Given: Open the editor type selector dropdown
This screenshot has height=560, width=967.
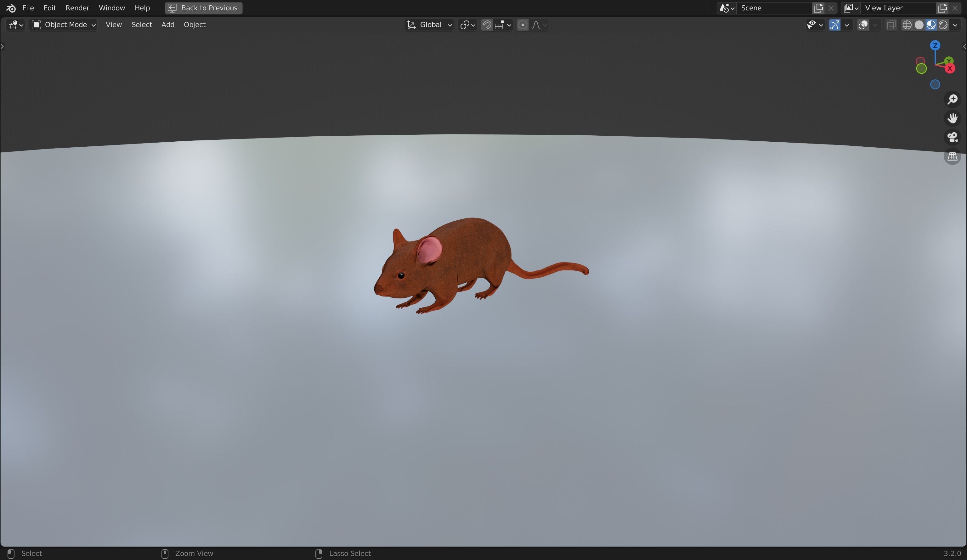Looking at the screenshot, I should (x=15, y=25).
